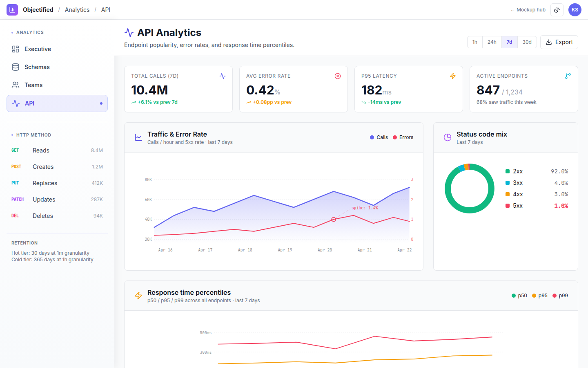Click the Avg Error Rate x-circle icon
The image size is (588, 368).
tap(338, 76)
